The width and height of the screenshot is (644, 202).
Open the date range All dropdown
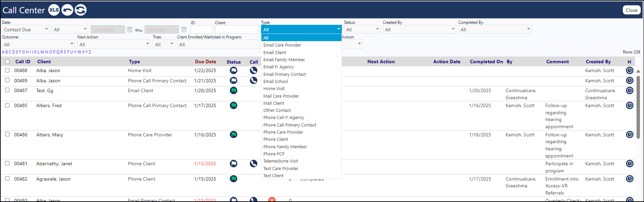tap(70, 30)
